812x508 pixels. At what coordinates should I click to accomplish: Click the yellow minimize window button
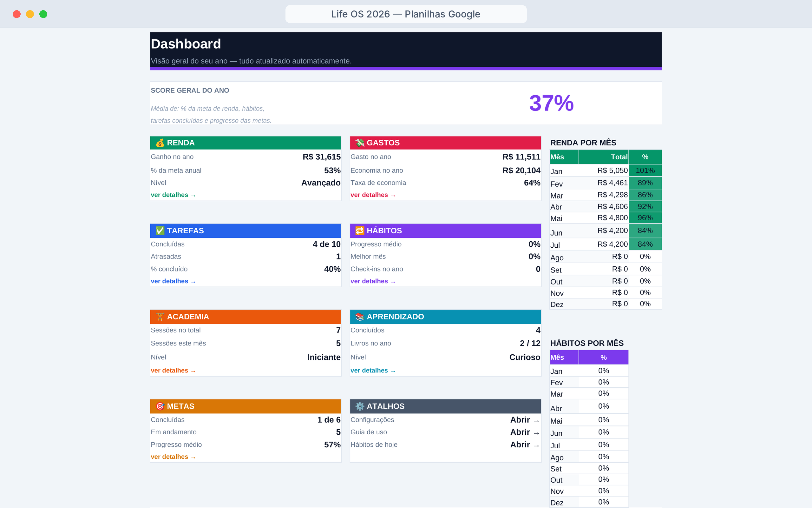[30, 14]
